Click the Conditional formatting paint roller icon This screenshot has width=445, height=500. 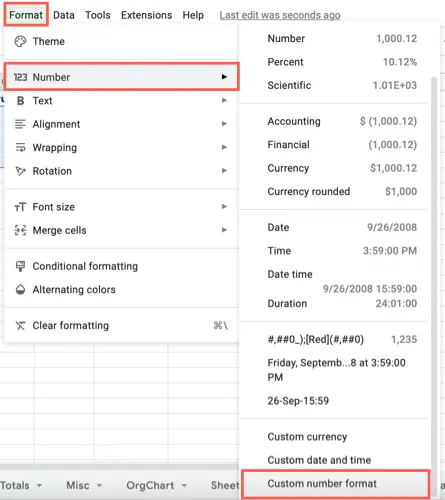[x=20, y=266]
